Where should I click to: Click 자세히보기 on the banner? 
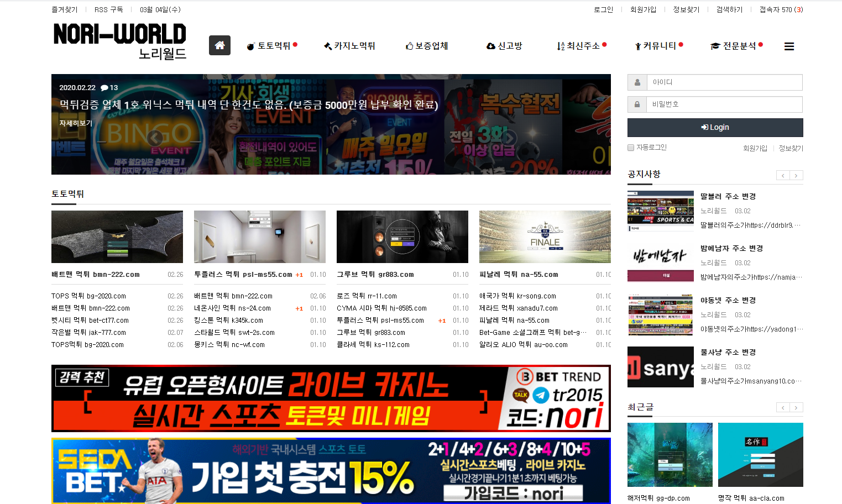(x=76, y=123)
